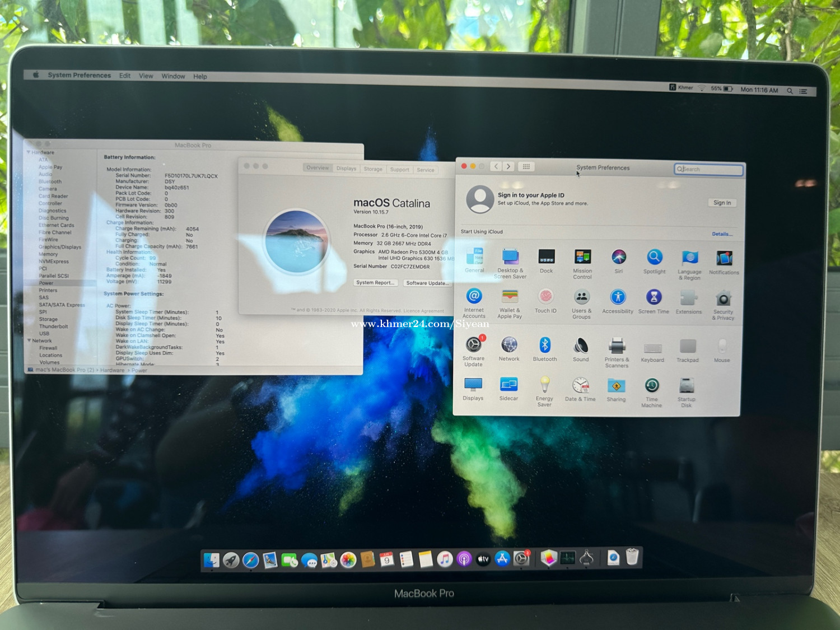Switch to Displays tab in About This Mac
This screenshot has width=840, height=630.
(346, 169)
